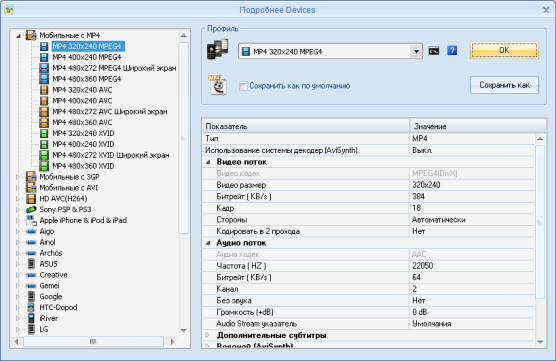The height and width of the screenshot is (361, 556).
Task: Click the film icon beside MP4 400x240 MPEG4
Action: 44,57
